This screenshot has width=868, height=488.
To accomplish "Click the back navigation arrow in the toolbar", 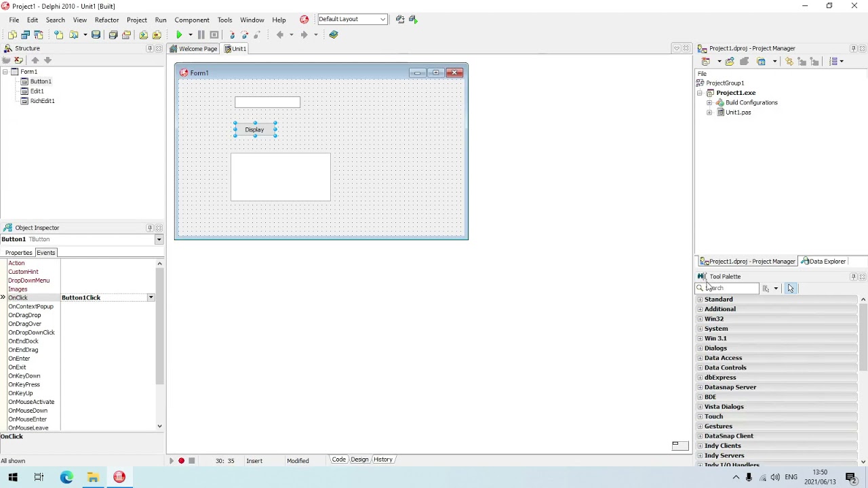I will tap(279, 35).
